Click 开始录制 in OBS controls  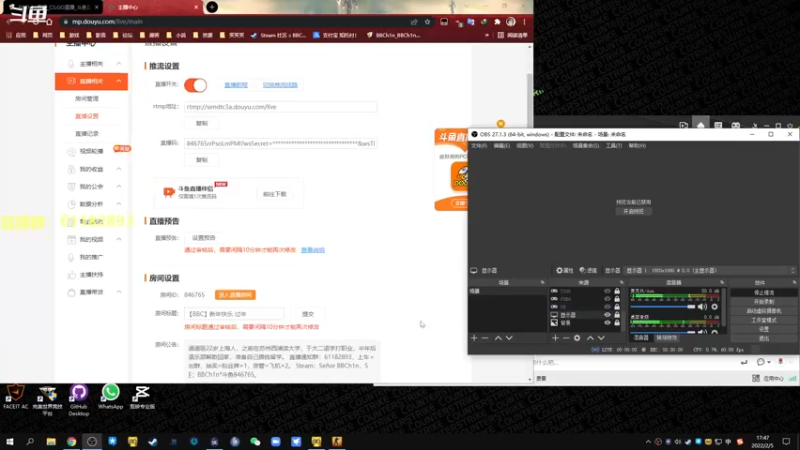coord(764,302)
